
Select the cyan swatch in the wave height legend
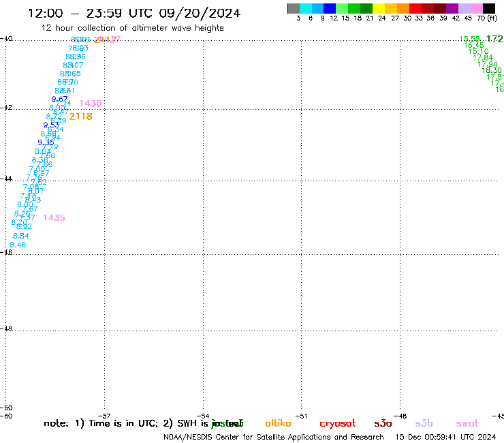click(x=306, y=8)
